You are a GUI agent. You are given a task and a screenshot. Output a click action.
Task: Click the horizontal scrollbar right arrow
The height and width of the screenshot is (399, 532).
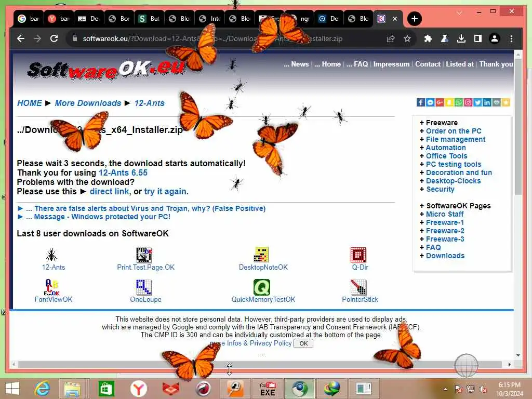[509, 364]
